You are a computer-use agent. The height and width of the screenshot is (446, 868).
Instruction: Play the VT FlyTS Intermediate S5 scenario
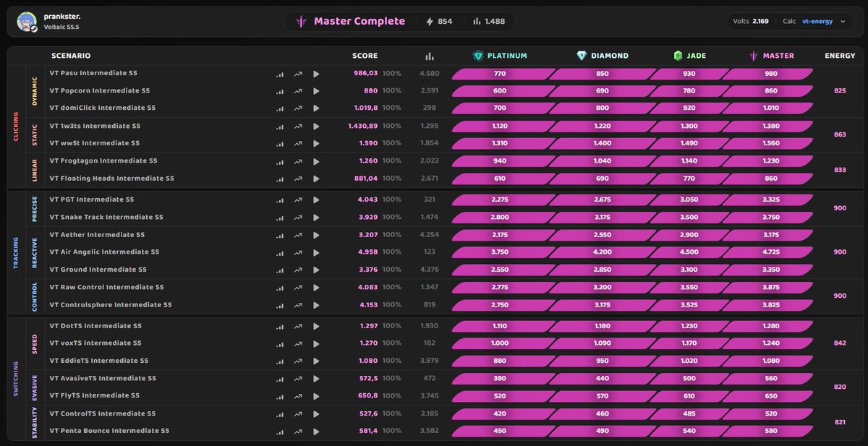(316, 396)
